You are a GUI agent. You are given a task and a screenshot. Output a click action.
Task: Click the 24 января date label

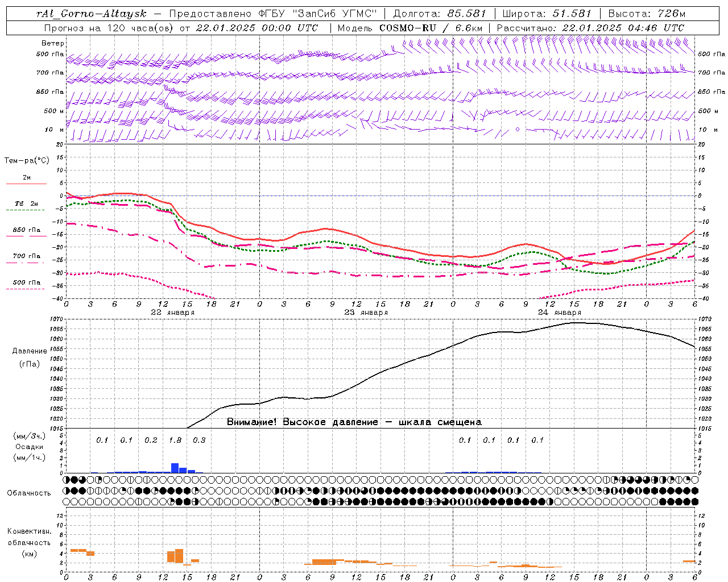[560, 313]
